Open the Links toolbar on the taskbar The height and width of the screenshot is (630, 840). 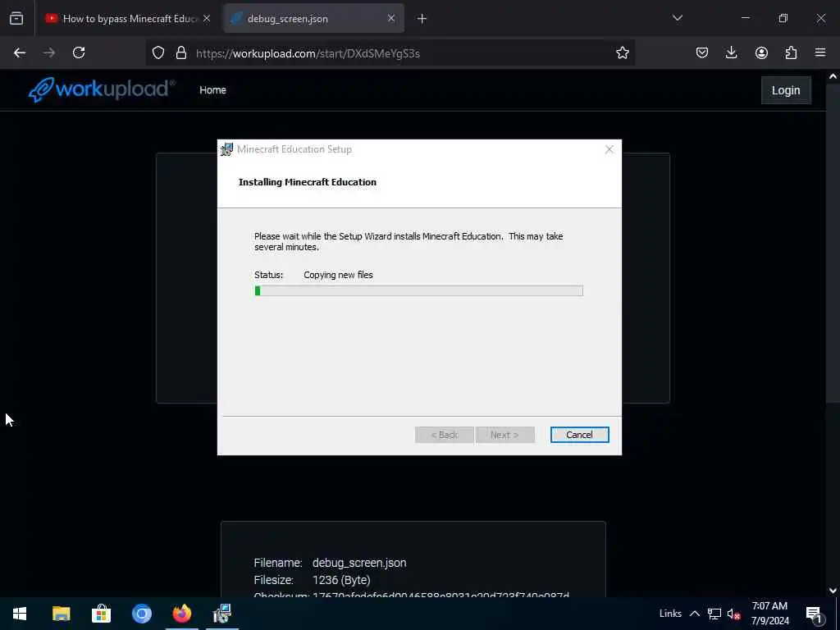670,614
